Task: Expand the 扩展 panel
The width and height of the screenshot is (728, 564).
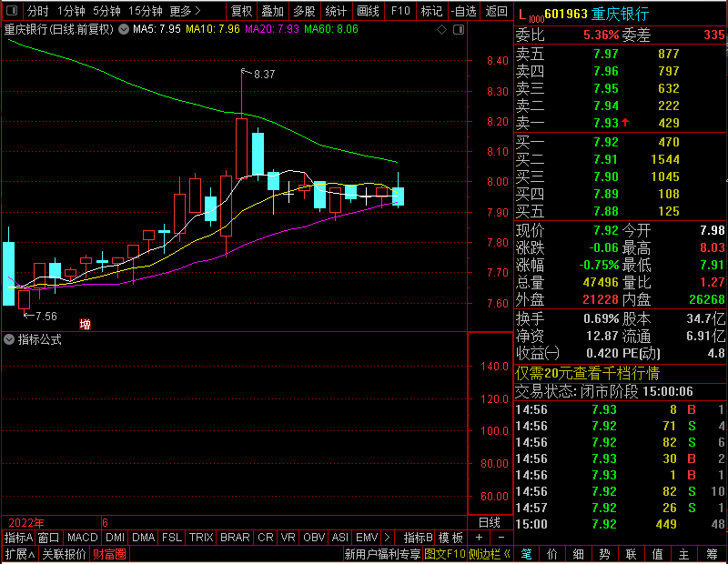Action: [x=20, y=554]
